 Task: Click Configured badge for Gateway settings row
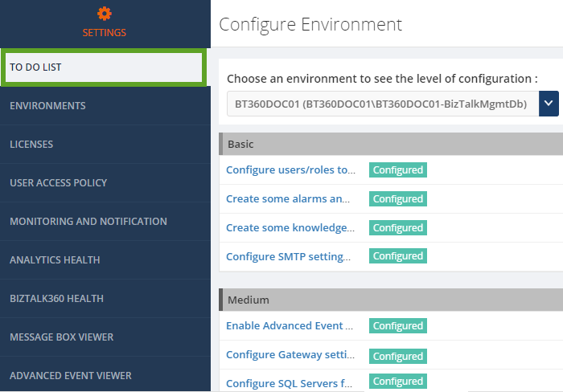pos(398,356)
